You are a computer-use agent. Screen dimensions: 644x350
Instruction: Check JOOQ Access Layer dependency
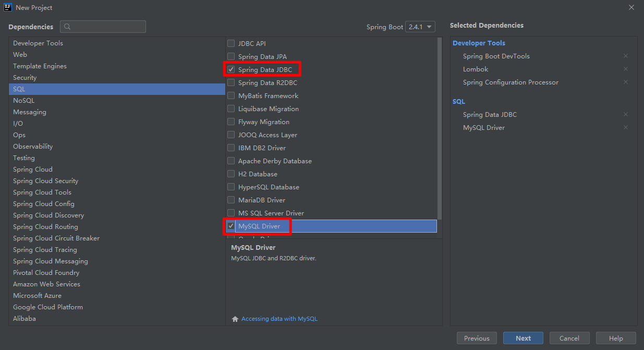click(x=231, y=135)
